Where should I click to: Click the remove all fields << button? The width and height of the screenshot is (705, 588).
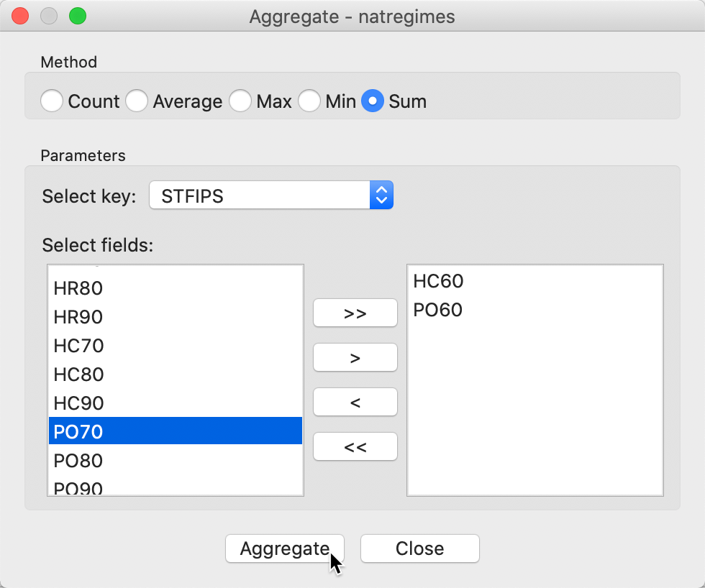pyautogui.click(x=355, y=446)
